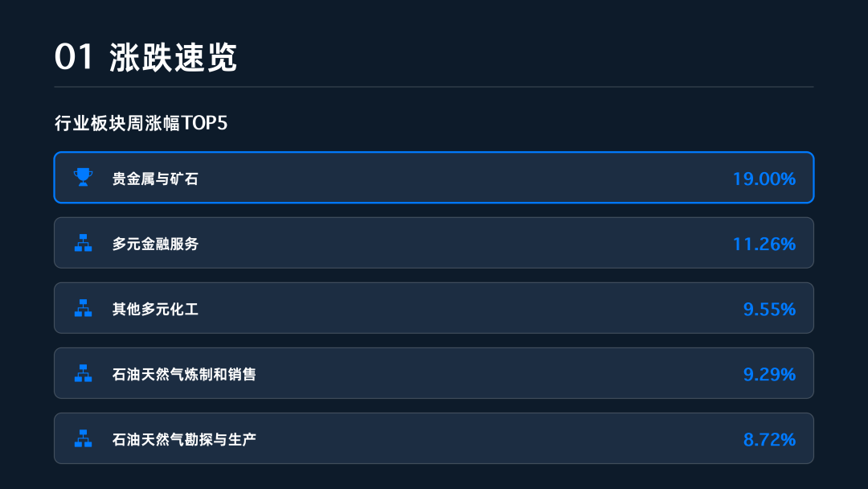Click the trophy icon beside 贵金属与矿石
This screenshot has width=868, height=489.
coord(84,177)
